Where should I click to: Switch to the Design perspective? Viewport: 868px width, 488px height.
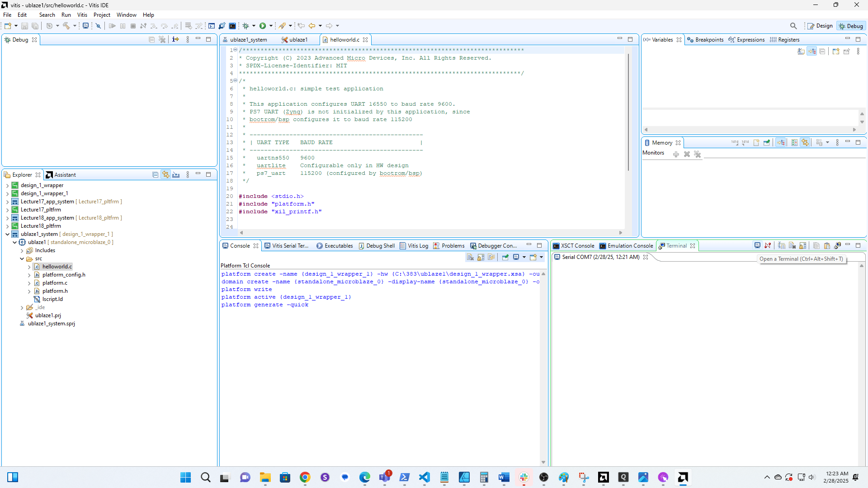point(820,26)
